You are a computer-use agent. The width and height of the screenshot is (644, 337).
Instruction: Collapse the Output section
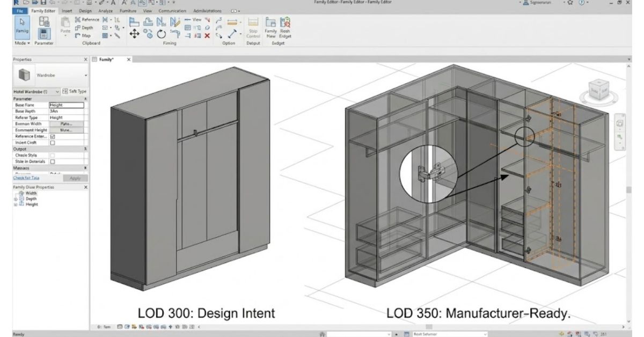(85, 149)
